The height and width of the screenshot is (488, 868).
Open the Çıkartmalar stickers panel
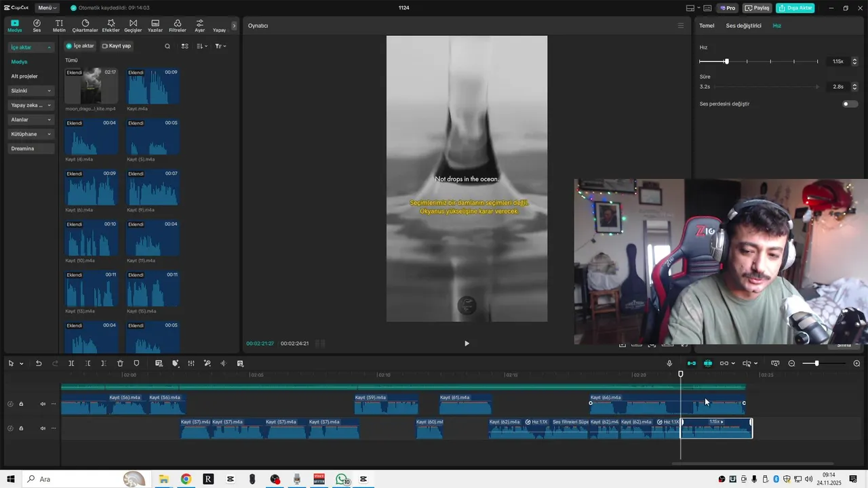[85, 26]
